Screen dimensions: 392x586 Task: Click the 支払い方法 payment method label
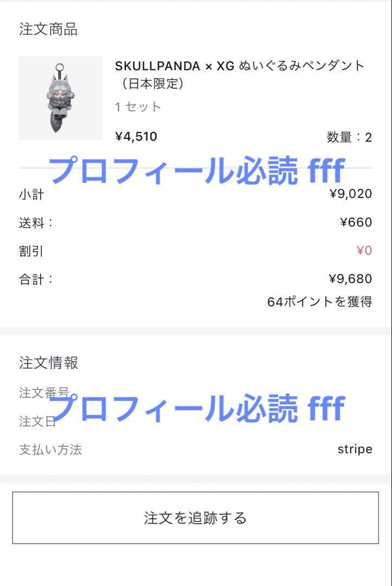50,449
